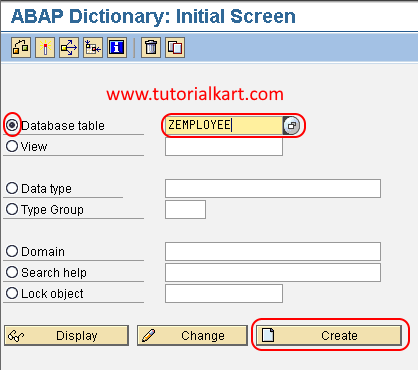Open the blue information icon

[117, 47]
